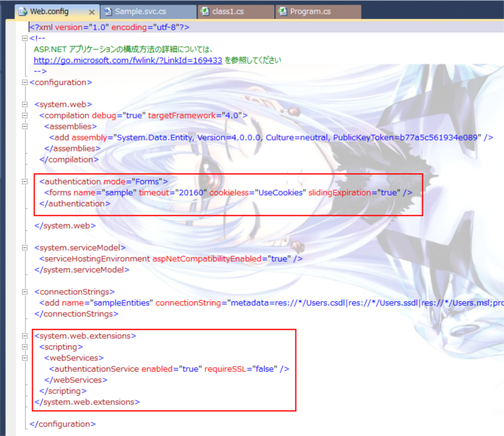Click the enabled "true" value of authenticationService
504x436 pixels.
click(190, 369)
